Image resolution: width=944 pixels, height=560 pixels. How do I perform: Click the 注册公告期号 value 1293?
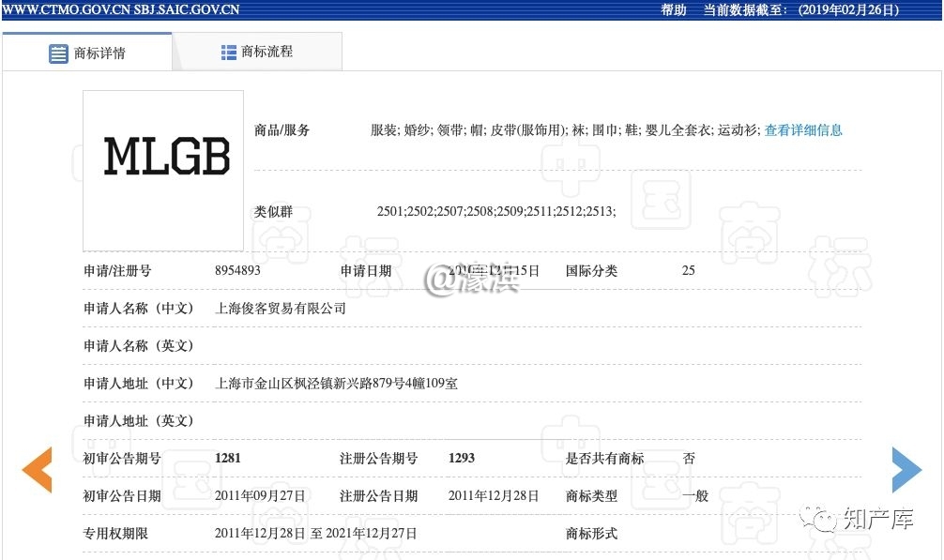pos(462,458)
